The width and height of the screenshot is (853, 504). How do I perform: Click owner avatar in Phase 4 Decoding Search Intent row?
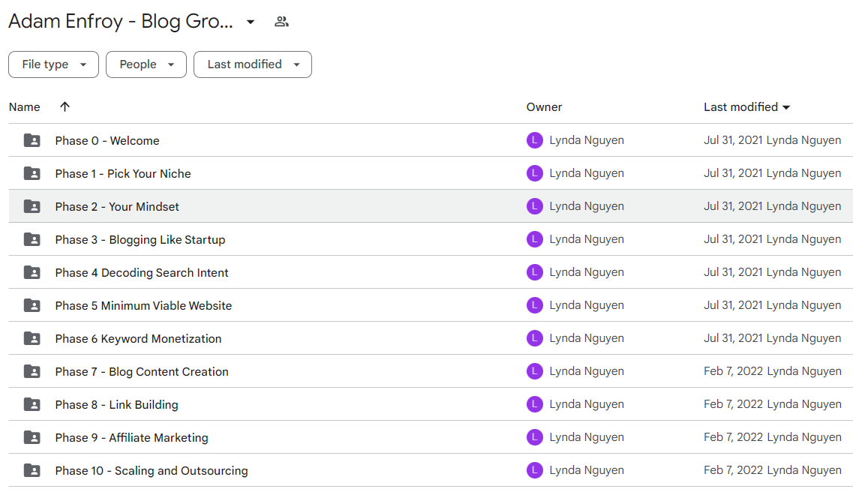tap(535, 272)
